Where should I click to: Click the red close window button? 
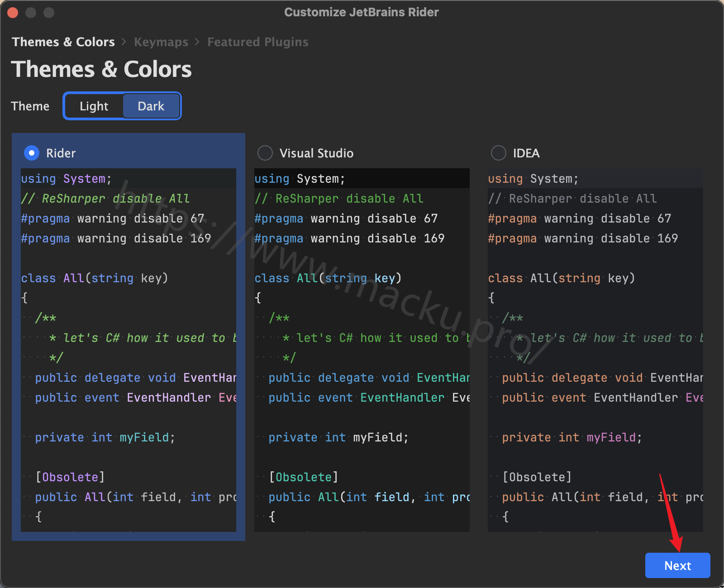(13, 13)
